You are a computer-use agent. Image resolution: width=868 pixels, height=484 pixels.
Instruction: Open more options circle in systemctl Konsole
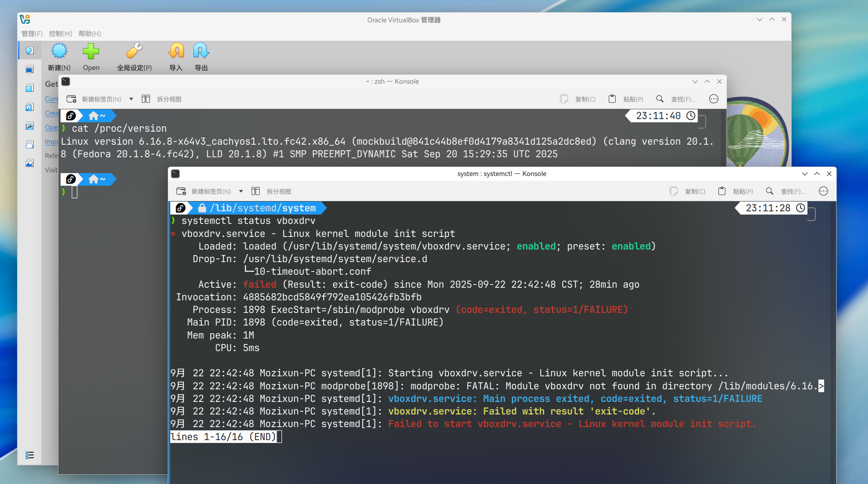click(x=823, y=191)
